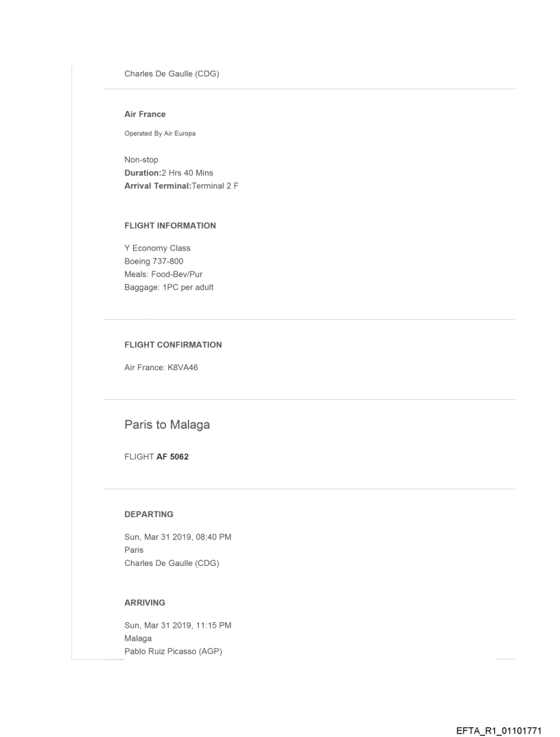This screenshot has width=560, height=737.
Task: Select the 08:40 PM departure date line
Action: coord(178,536)
